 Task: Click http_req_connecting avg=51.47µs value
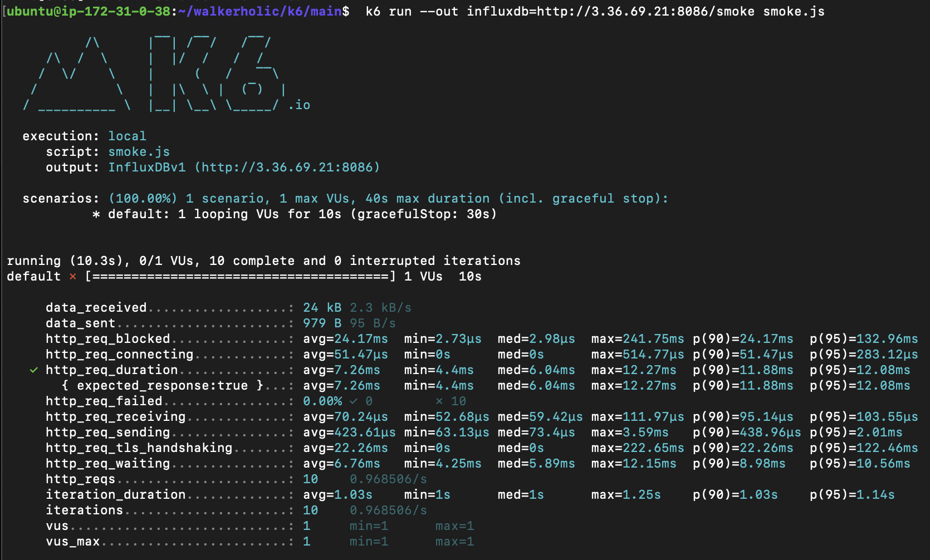pyautogui.click(x=346, y=355)
